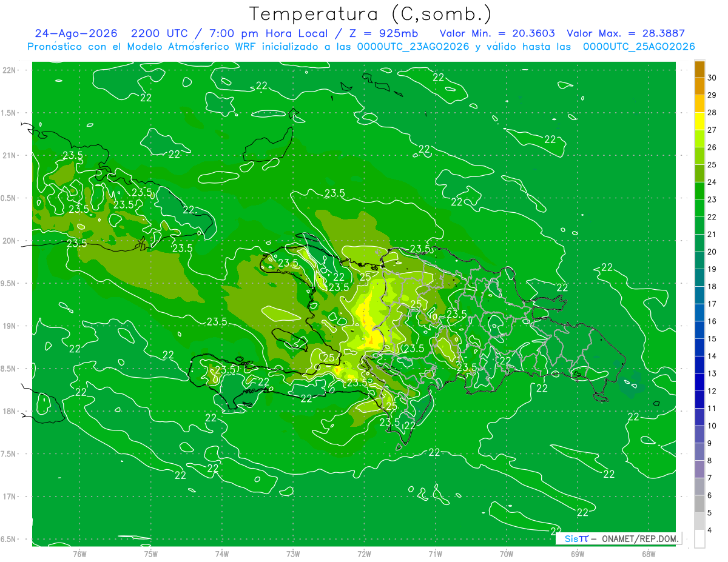Image resolution: width=728 pixels, height=562 pixels.
Task: Click the "74W" longitude axis label
Action: (x=222, y=554)
